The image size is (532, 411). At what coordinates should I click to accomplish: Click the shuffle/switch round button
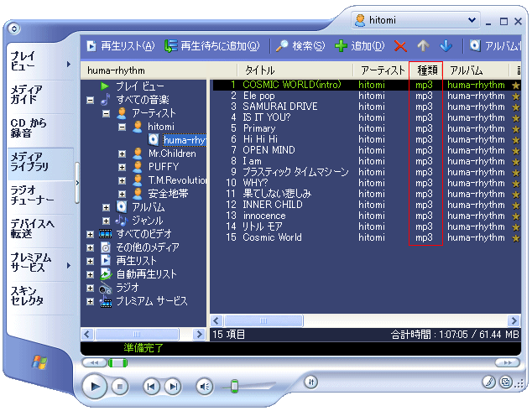[310, 382]
